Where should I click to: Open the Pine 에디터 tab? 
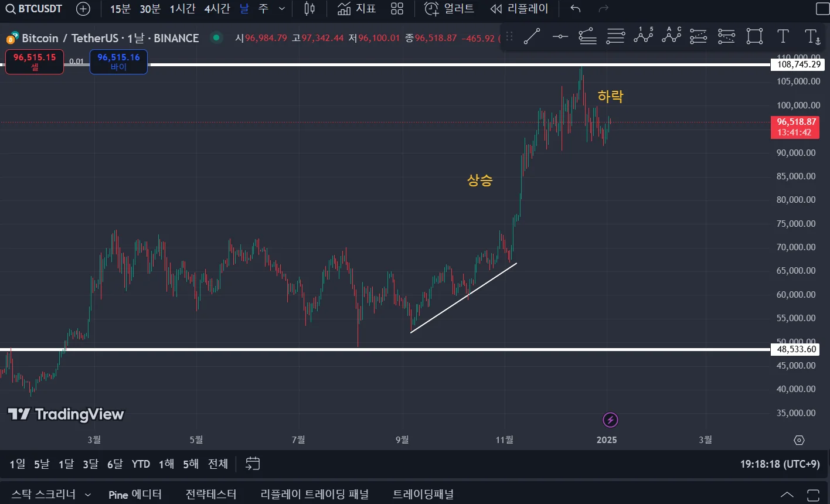[x=135, y=495]
